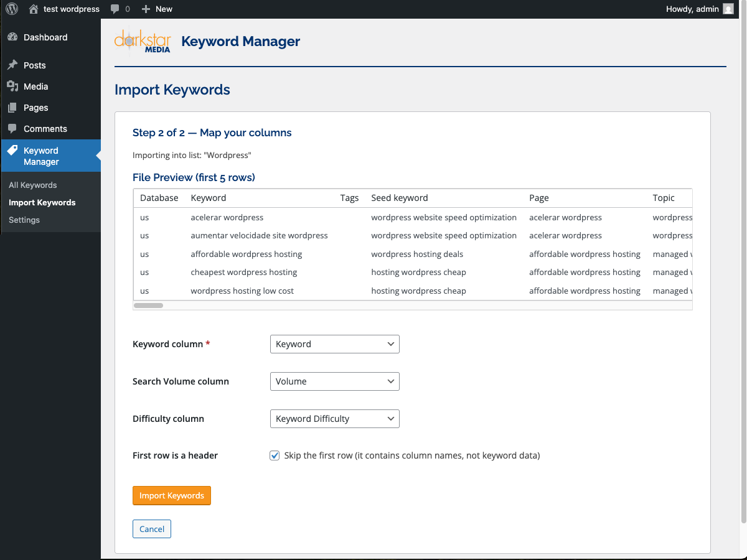This screenshot has width=747, height=560.
Task: Click the preview table's horizontal scrollbar
Action: 148,305
